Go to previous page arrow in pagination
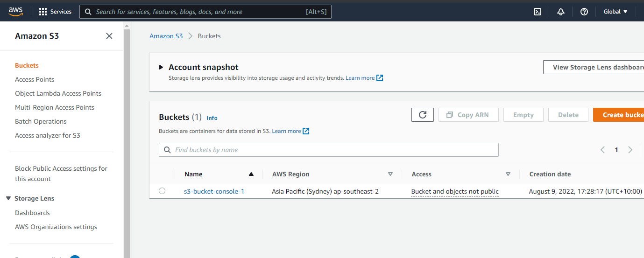This screenshot has width=644, height=258. 602,150
